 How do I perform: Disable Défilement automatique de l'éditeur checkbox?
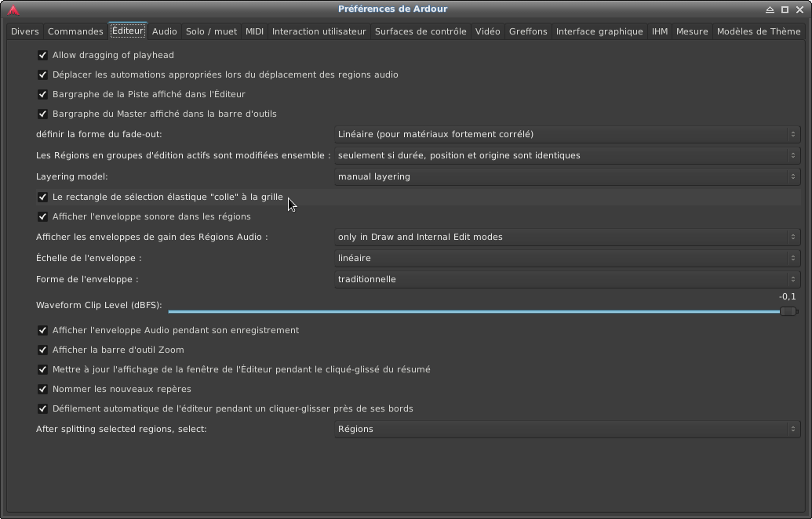(x=42, y=409)
